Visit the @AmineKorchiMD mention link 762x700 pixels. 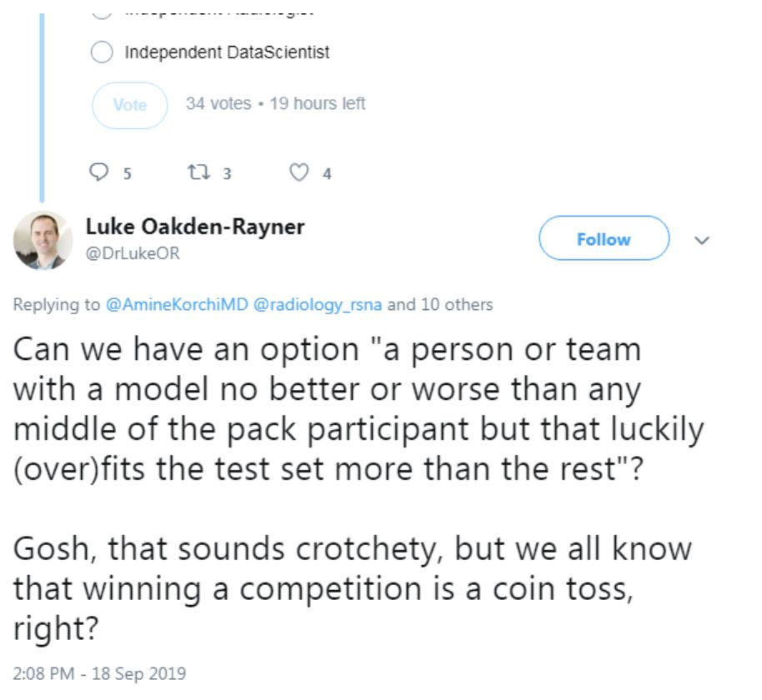[178, 305]
